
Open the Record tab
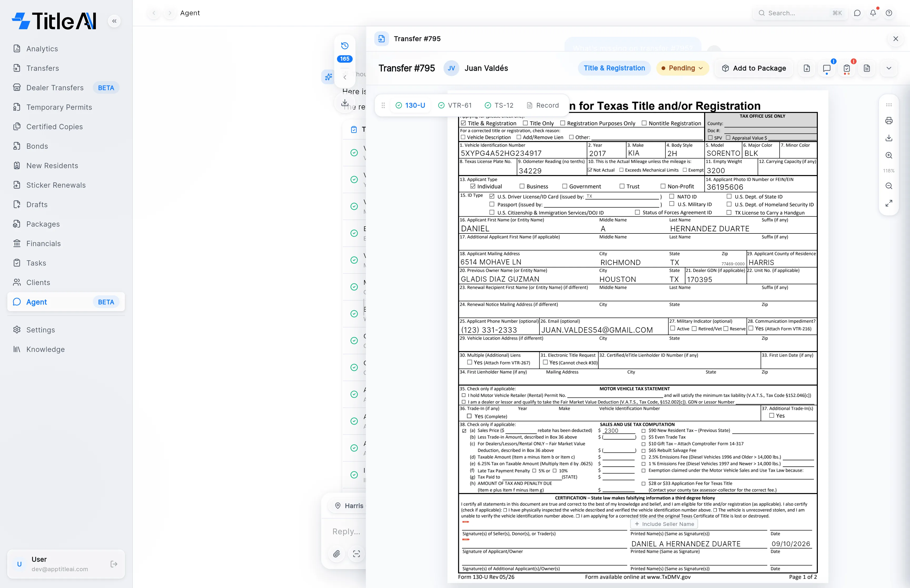(x=543, y=105)
